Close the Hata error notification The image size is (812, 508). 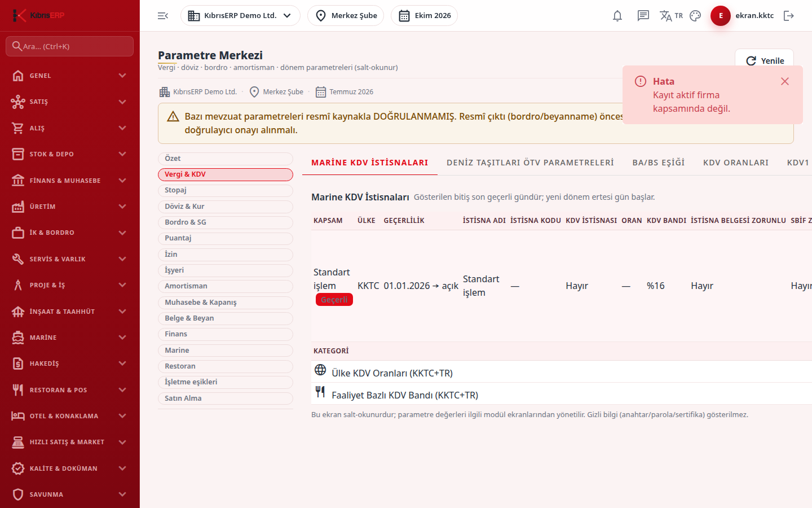(784, 81)
